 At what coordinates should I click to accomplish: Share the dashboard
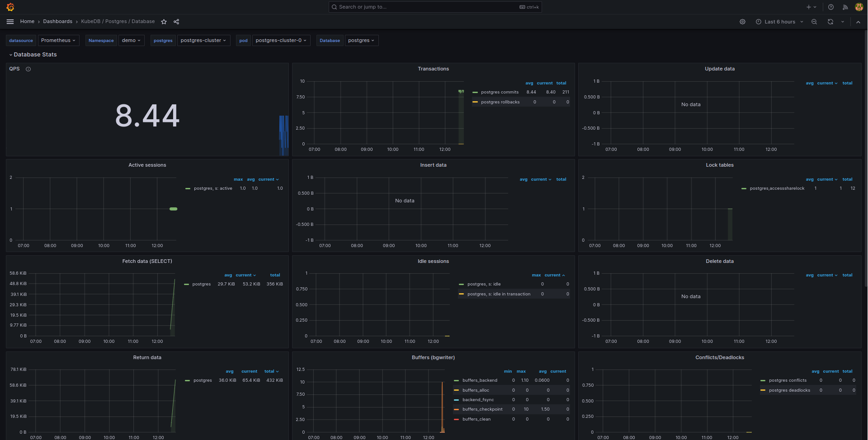coord(176,21)
